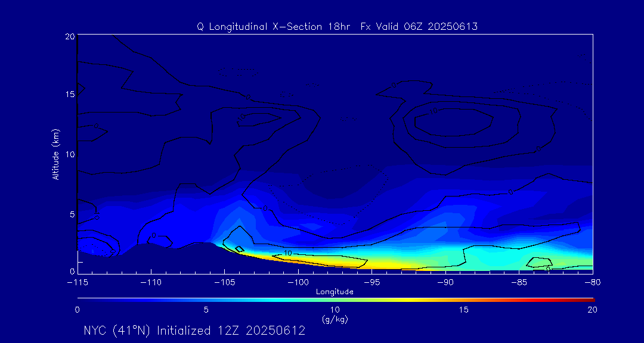Image resolution: width=644 pixels, height=343 pixels.
Task: Select altitude axis tick label 0
Action: click(x=72, y=271)
